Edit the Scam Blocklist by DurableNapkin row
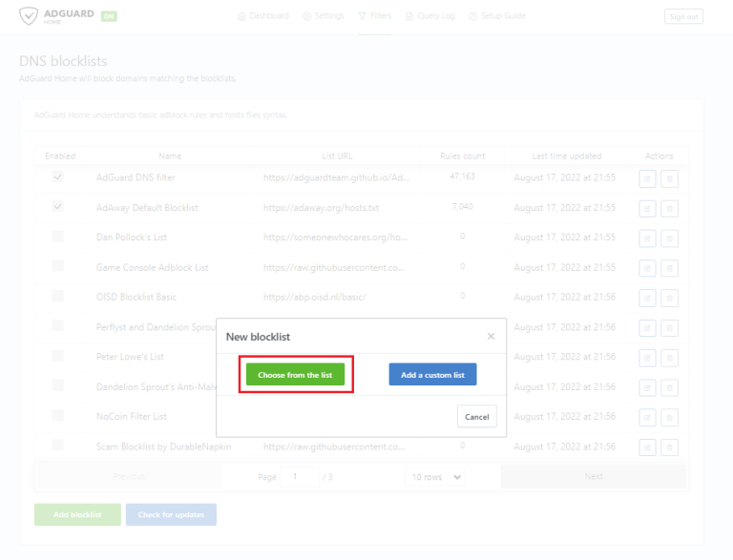Screen dimensions: 733x560 point(647,446)
